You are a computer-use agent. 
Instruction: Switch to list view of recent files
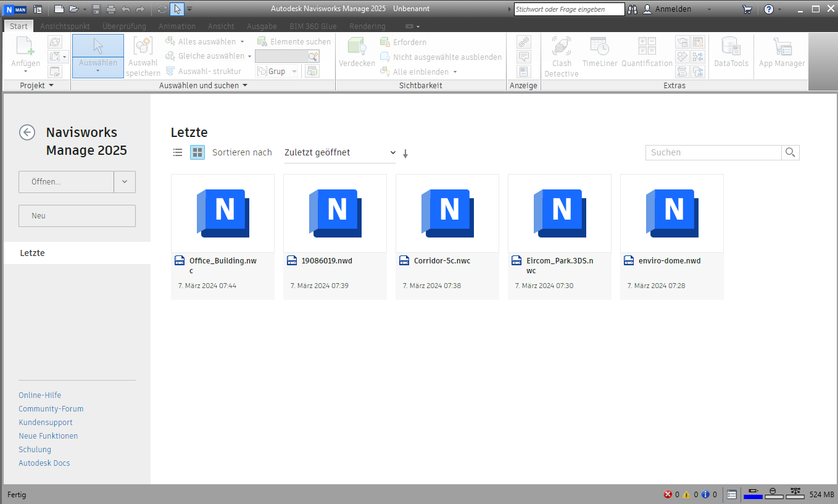pos(178,152)
